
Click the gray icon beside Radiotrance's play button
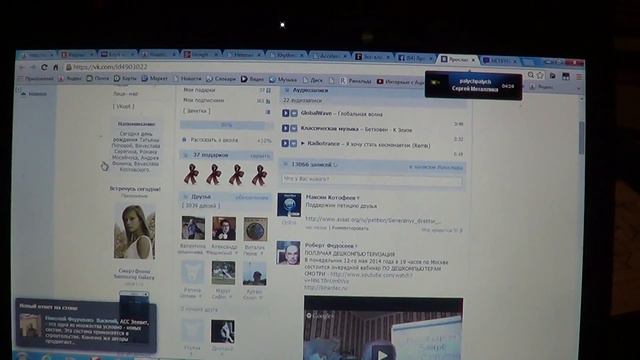[294, 143]
